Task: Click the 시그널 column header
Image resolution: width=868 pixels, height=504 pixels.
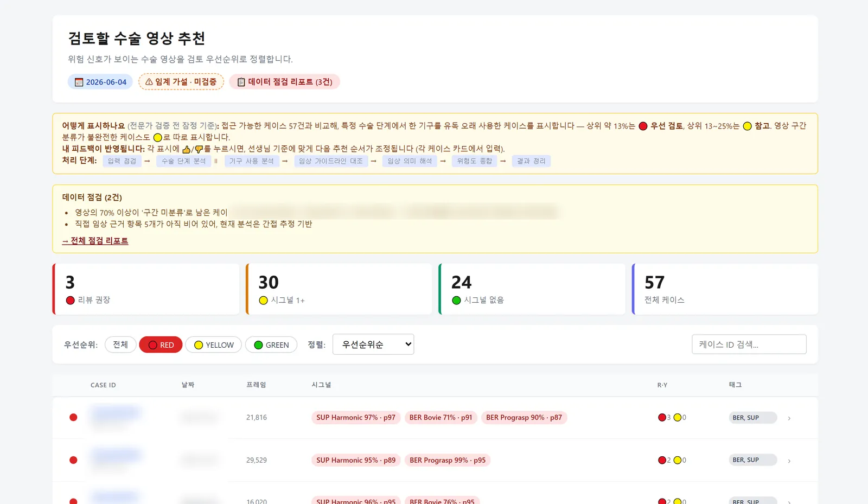Action: pos(321,385)
